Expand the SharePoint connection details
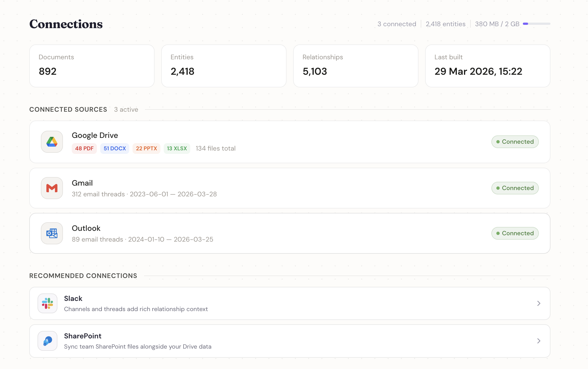The width and height of the screenshot is (588, 369). click(x=538, y=341)
